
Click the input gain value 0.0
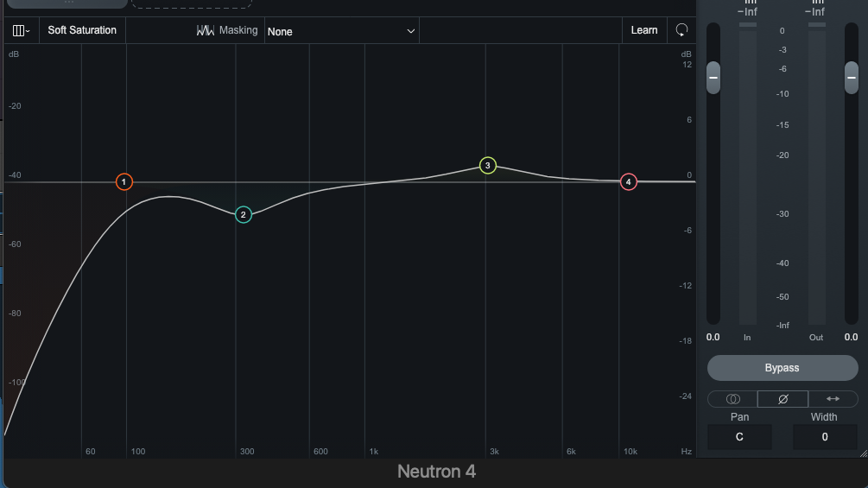713,337
